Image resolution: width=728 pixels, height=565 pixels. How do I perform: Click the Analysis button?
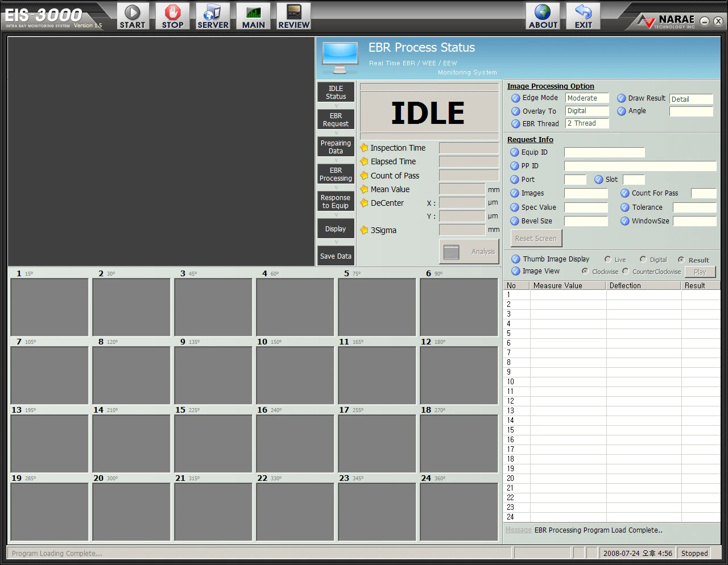(469, 251)
